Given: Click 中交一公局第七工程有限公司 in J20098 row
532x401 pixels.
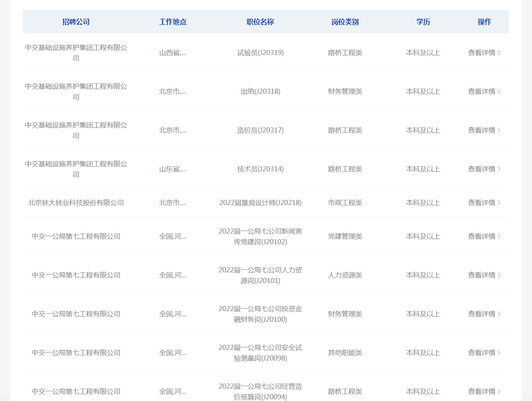Looking at the screenshot, I should point(76,353).
